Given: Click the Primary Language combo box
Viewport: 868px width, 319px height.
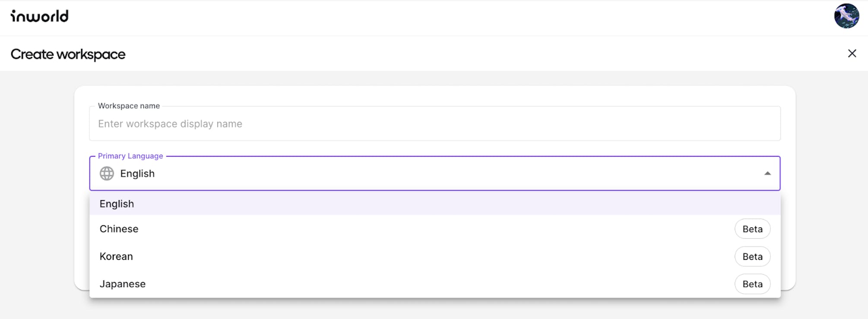Looking at the screenshot, I should [432, 173].
